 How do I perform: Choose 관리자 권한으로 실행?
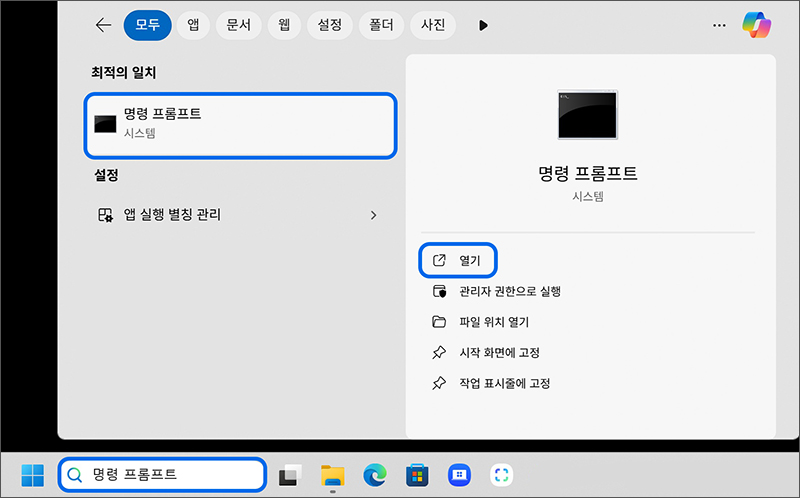coord(496,291)
